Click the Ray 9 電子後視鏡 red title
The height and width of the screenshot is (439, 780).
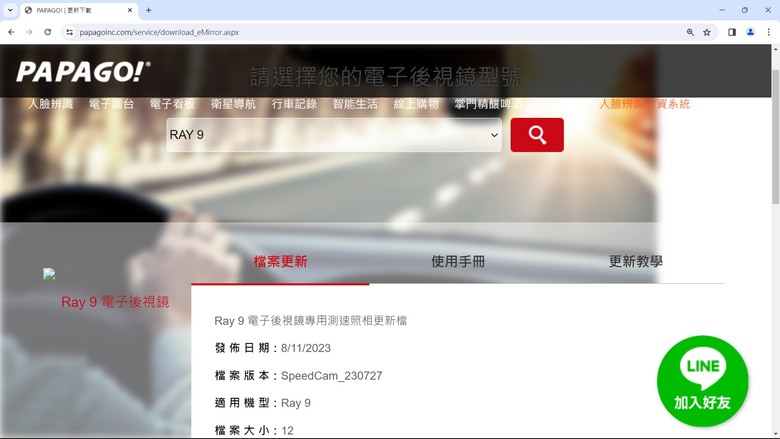115,302
